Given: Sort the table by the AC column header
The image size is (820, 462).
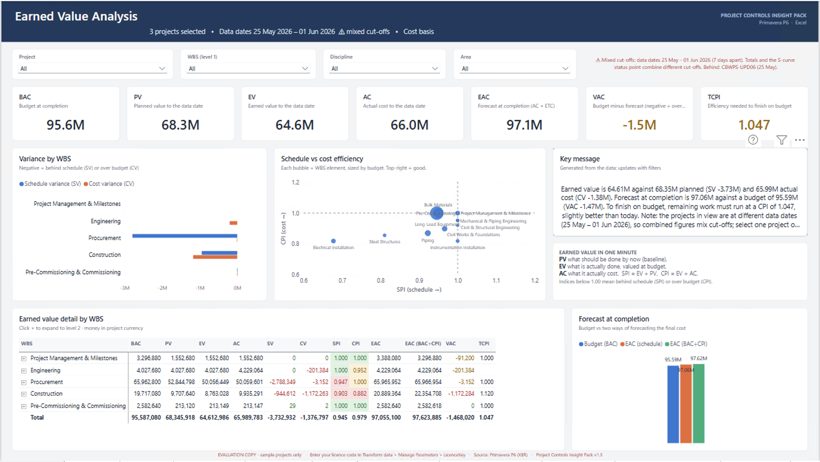Looking at the screenshot, I should 236,343.
